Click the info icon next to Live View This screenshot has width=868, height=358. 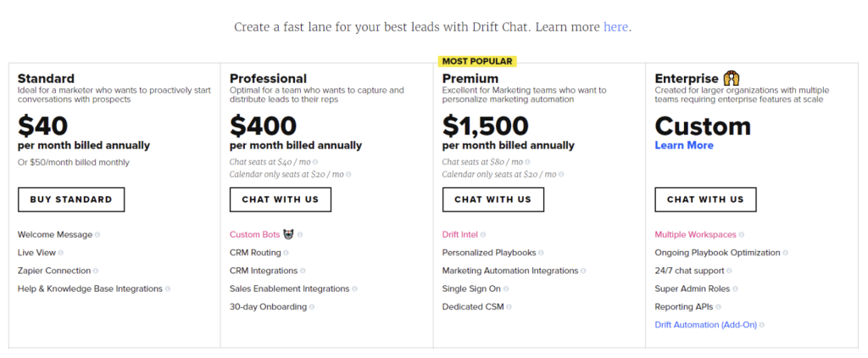[x=61, y=253]
